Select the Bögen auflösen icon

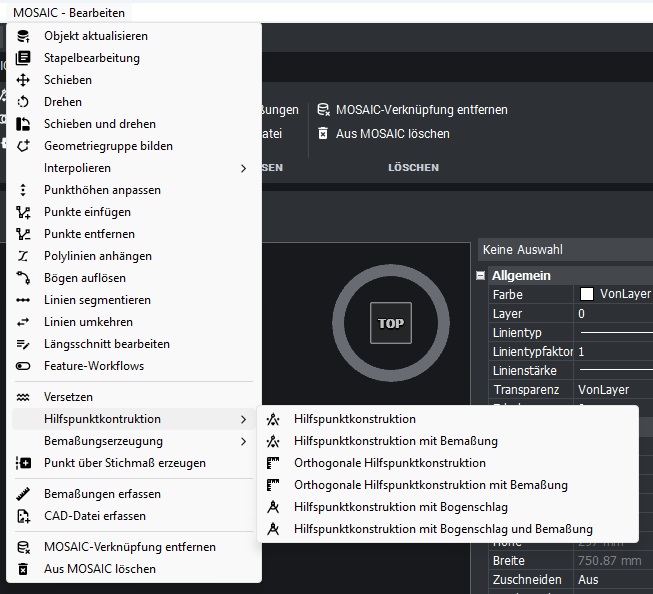[x=24, y=278]
